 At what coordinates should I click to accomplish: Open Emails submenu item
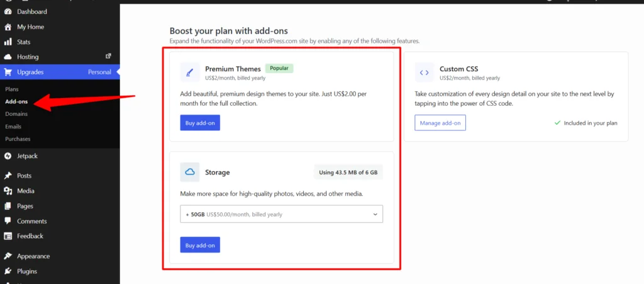[13, 127]
